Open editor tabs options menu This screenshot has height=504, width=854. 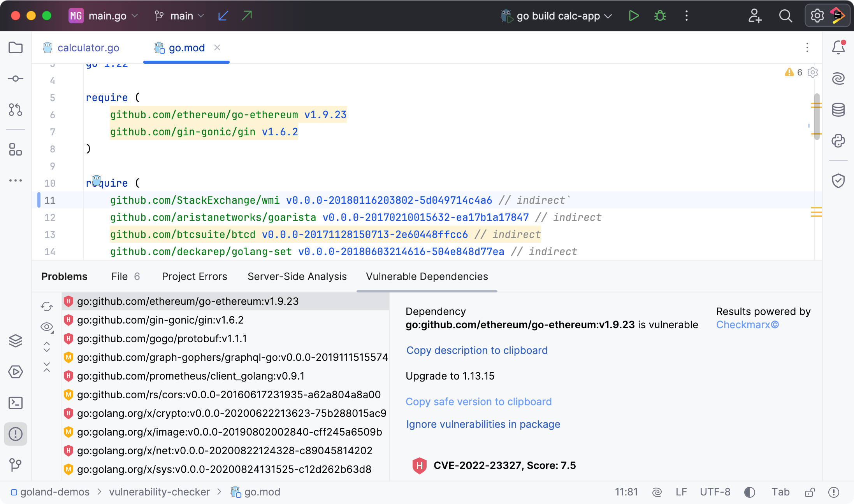(x=807, y=48)
